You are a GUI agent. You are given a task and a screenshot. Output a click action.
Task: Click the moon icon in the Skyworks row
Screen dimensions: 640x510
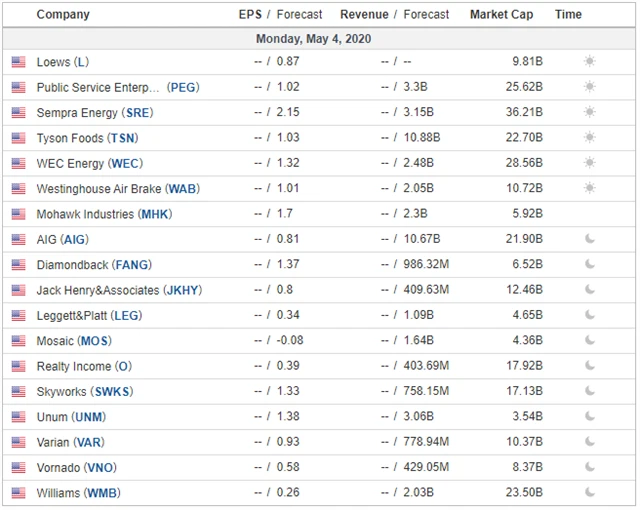(x=589, y=392)
